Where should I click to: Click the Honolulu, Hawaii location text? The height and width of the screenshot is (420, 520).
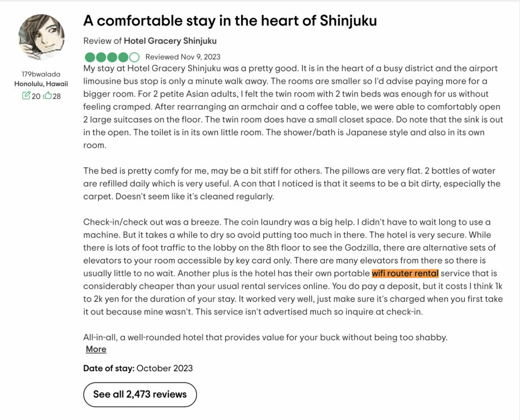(x=41, y=84)
